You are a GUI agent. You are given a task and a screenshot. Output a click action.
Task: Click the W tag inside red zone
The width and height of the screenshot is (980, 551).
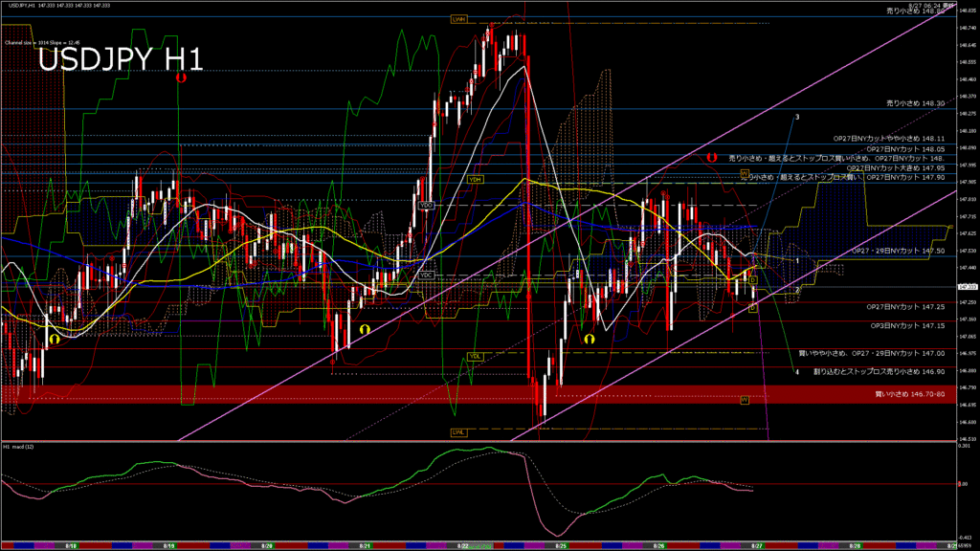point(745,399)
